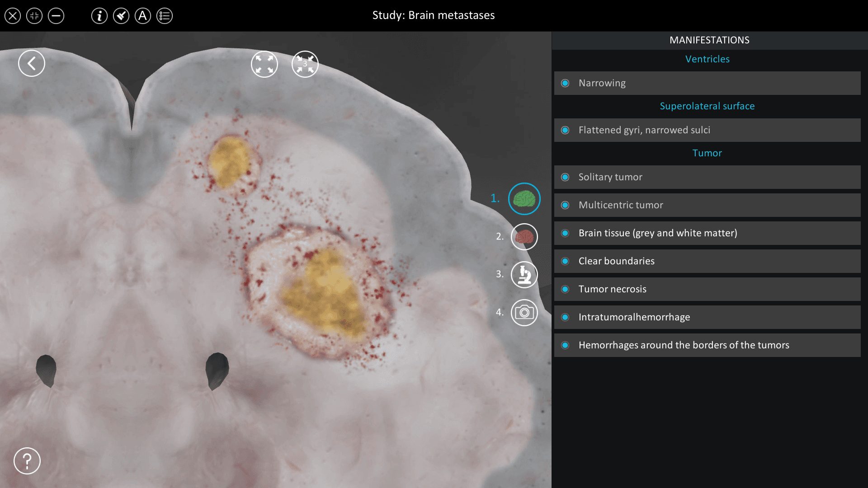Select the pin marker tool icon
This screenshot has width=868, height=488.
coord(121,16)
